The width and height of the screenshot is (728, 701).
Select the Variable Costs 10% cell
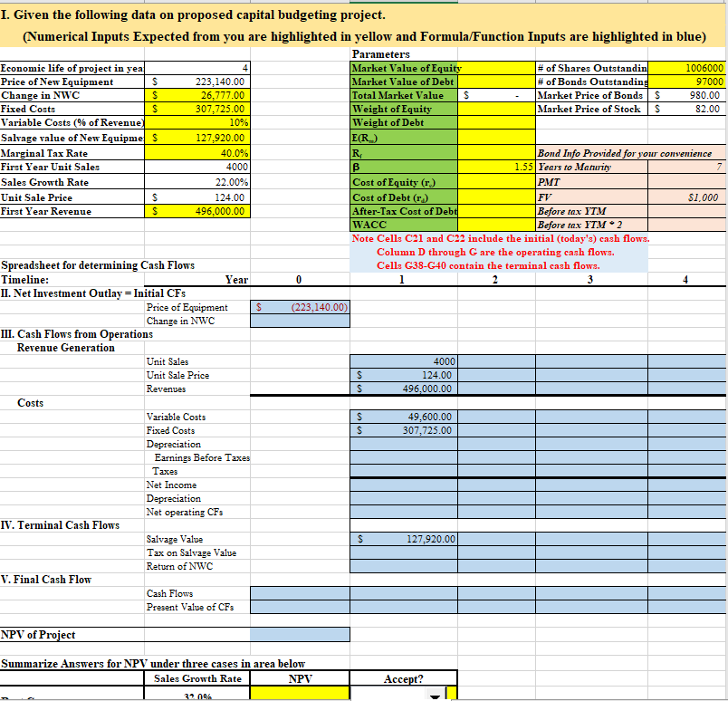(197, 122)
